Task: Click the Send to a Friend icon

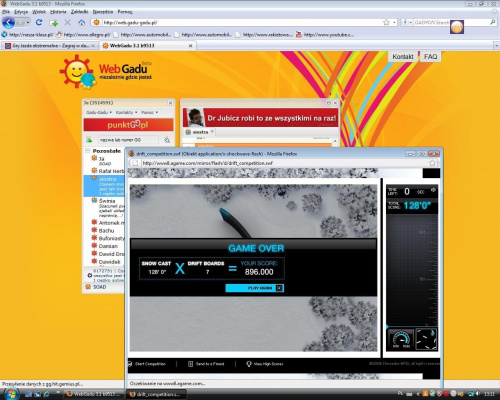Action: pyautogui.click(x=190, y=364)
